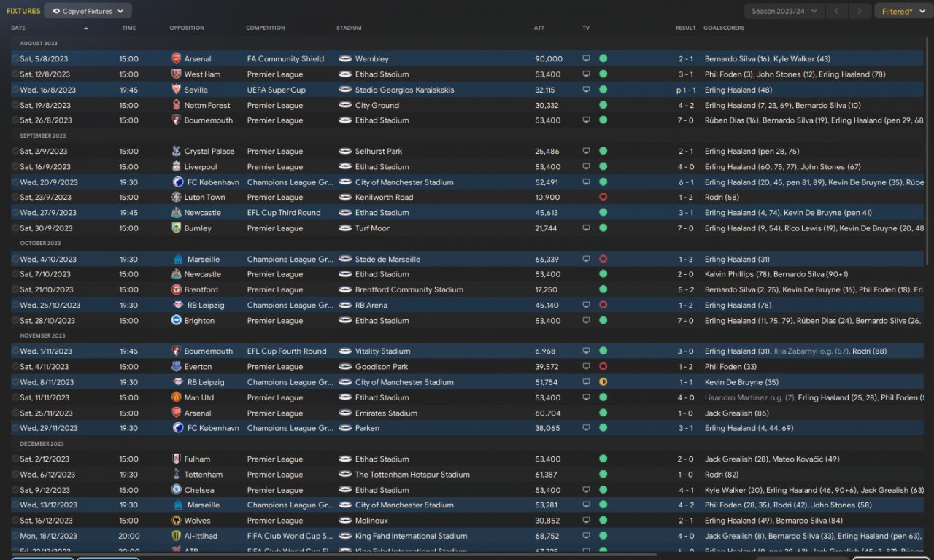934x560 pixels.
Task: Click the 7 - 0 result against Brighton
Action: tap(686, 321)
